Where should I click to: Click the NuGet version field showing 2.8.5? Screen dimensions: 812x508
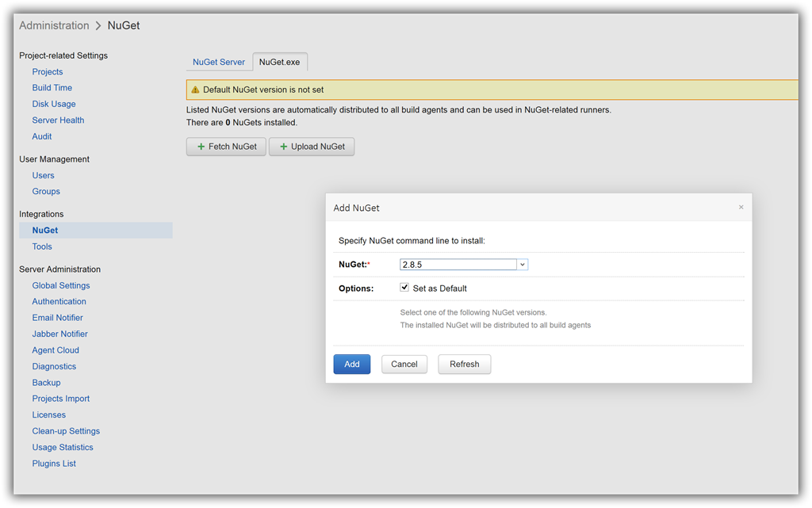pyautogui.click(x=458, y=265)
